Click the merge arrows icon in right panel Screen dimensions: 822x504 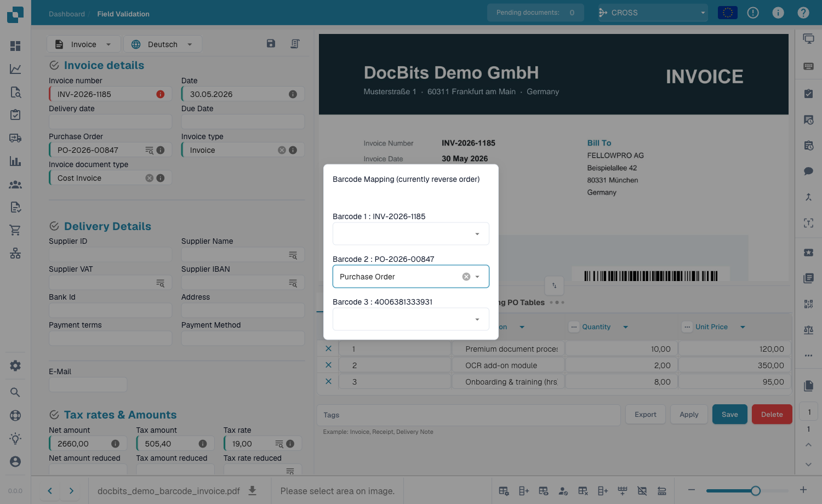tap(808, 197)
